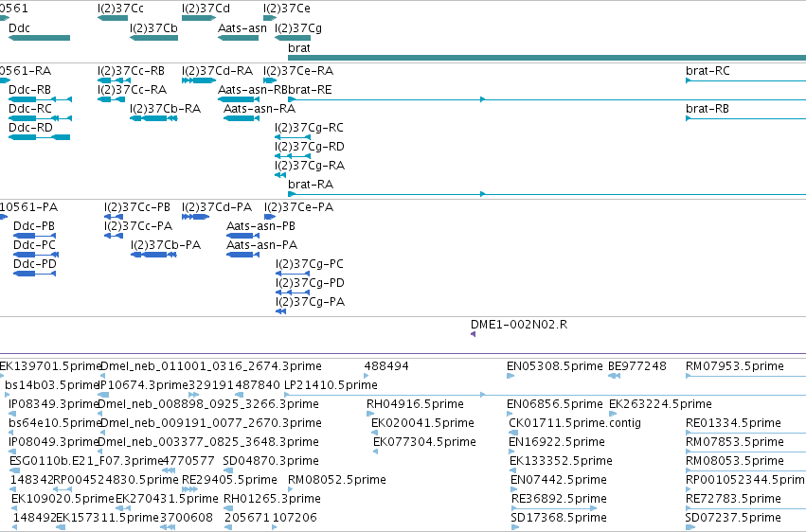The image size is (806, 532).
Task: Click the l(2)37Ce gene label
Action: [x=287, y=9]
